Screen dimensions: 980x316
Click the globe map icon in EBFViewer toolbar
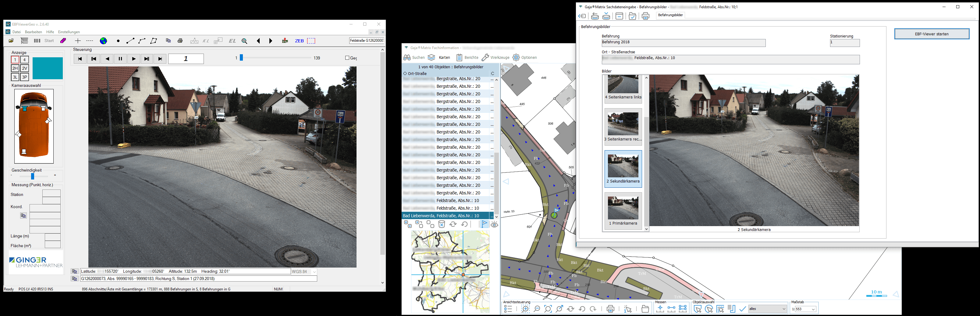(104, 41)
